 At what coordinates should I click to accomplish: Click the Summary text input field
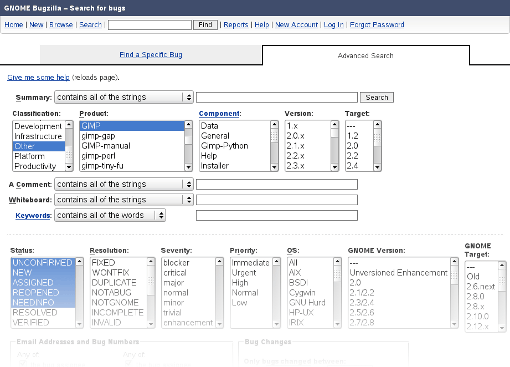coord(277,97)
